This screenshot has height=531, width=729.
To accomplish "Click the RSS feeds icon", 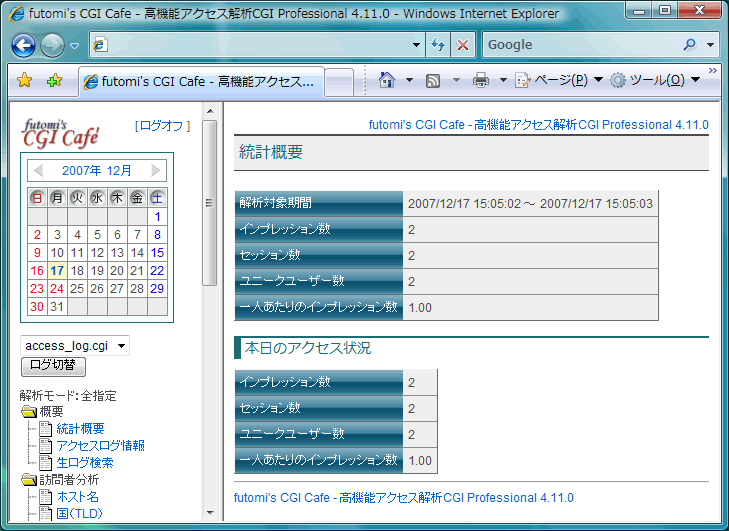I will pos(433,81).
